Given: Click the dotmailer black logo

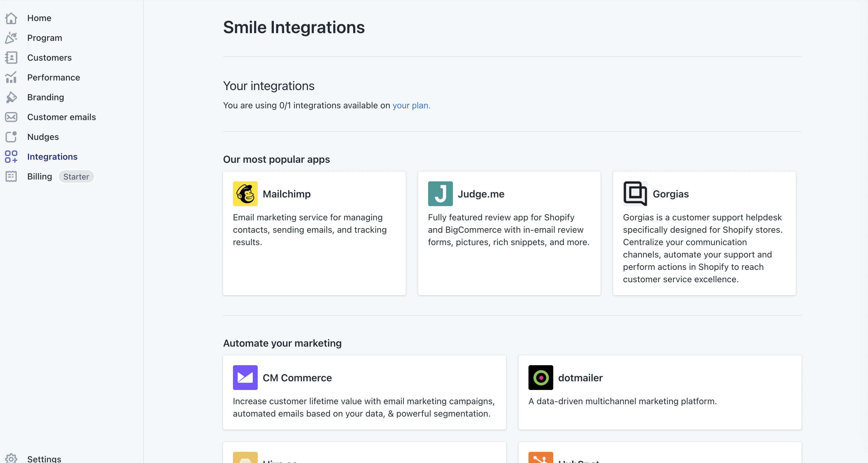Looking at the screenshot, I should [541, 378].
